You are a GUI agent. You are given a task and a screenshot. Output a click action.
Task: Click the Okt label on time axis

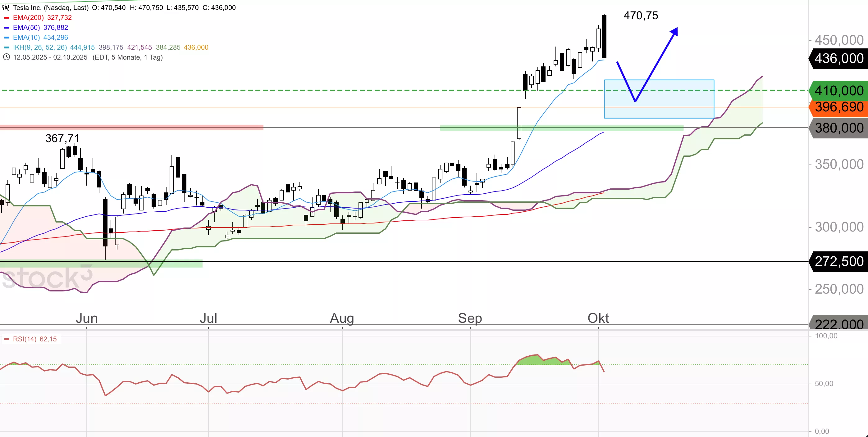pos(598,318)
